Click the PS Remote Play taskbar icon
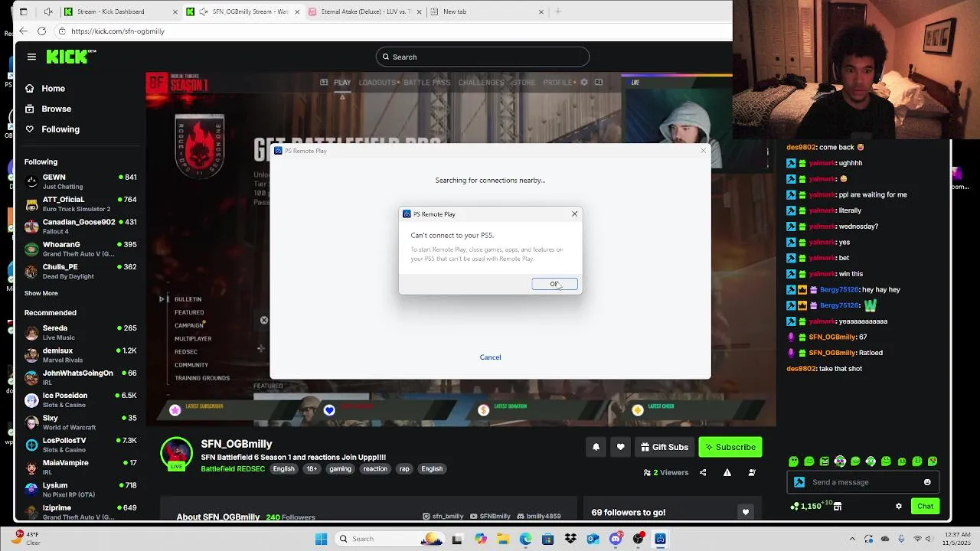 660,539
